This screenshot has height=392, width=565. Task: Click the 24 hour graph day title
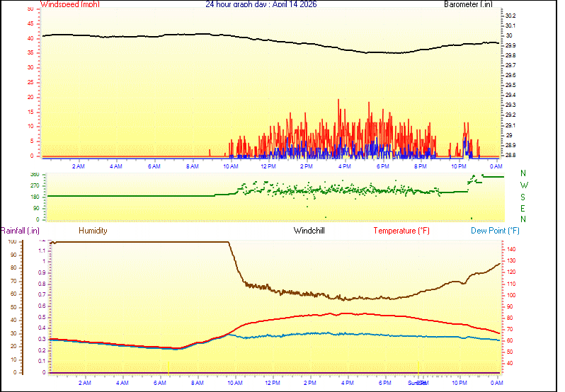[x=261, y=4]
